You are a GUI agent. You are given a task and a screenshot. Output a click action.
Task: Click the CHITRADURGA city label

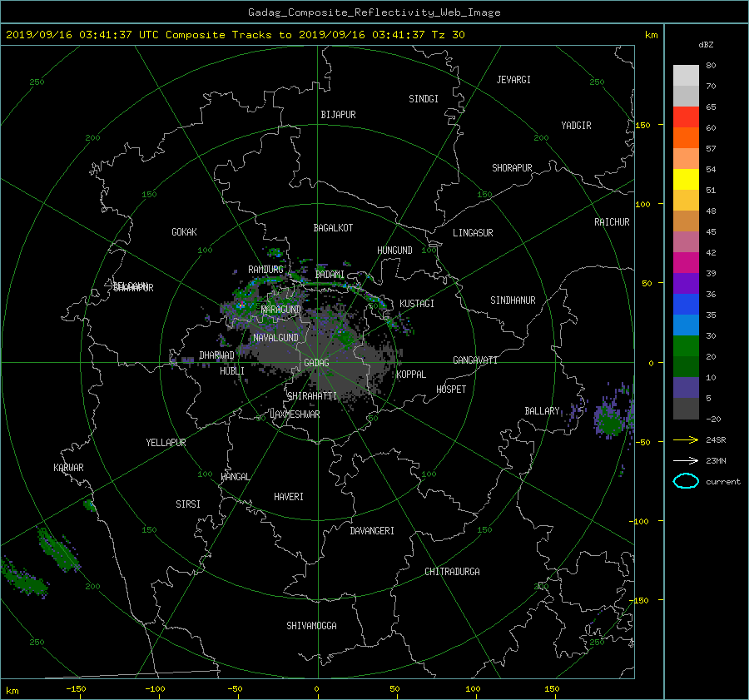[x=452, y=572]
